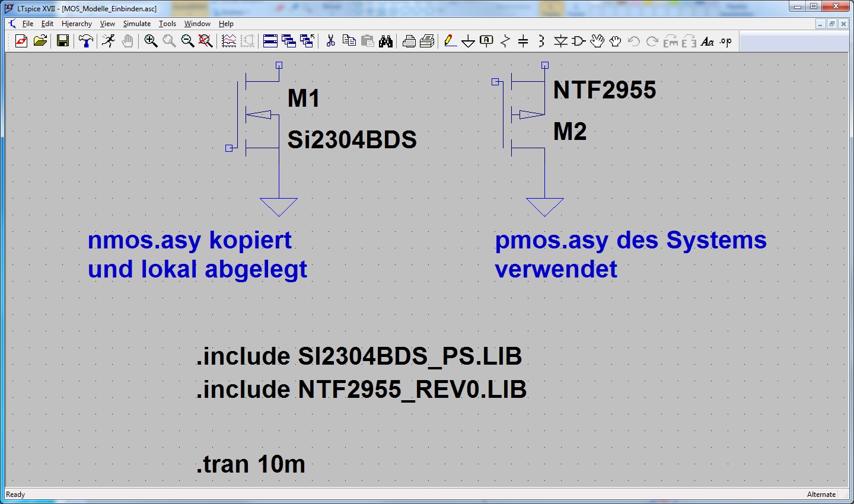This screenshot has width=854, height=504.
Task: Select the Label Net tool
Action: click(x=486, y=41)
